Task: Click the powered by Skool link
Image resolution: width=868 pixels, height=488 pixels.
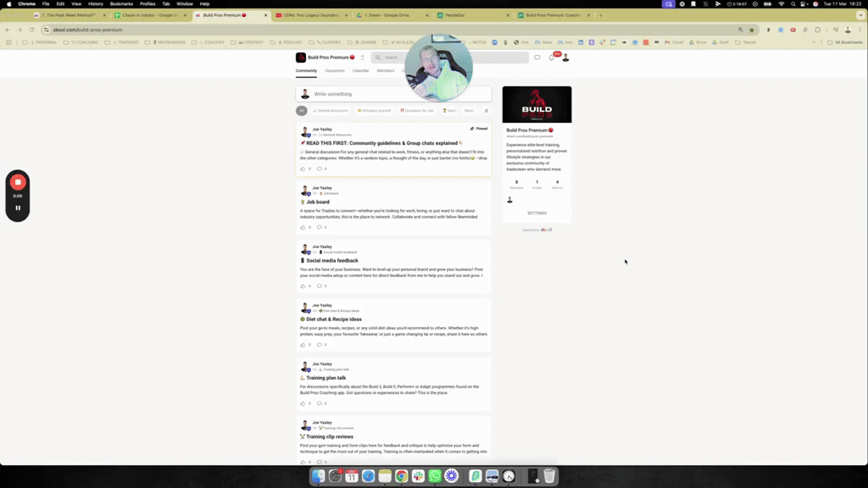Action: click(x=537, y=230)
